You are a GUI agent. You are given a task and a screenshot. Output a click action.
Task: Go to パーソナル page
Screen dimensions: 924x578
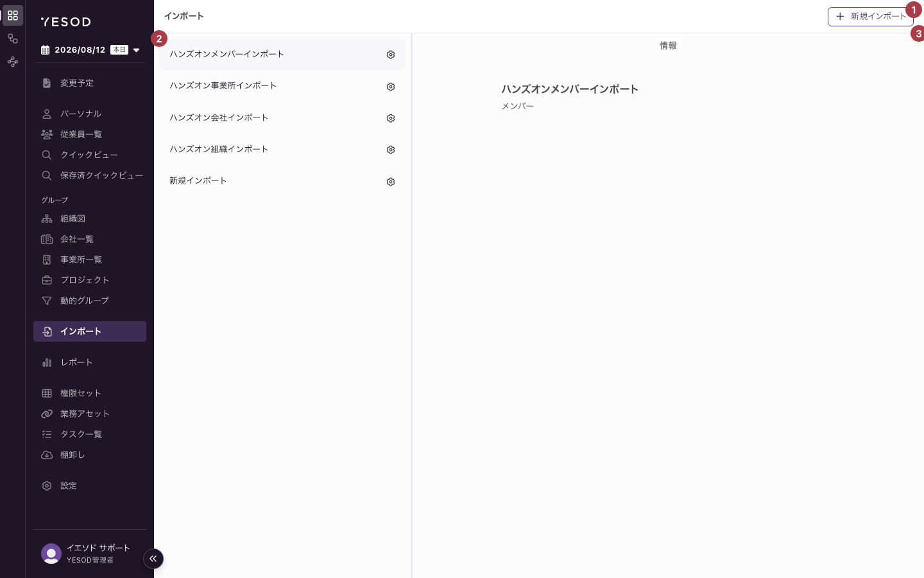pyautogui.click(x=90, y=114)
